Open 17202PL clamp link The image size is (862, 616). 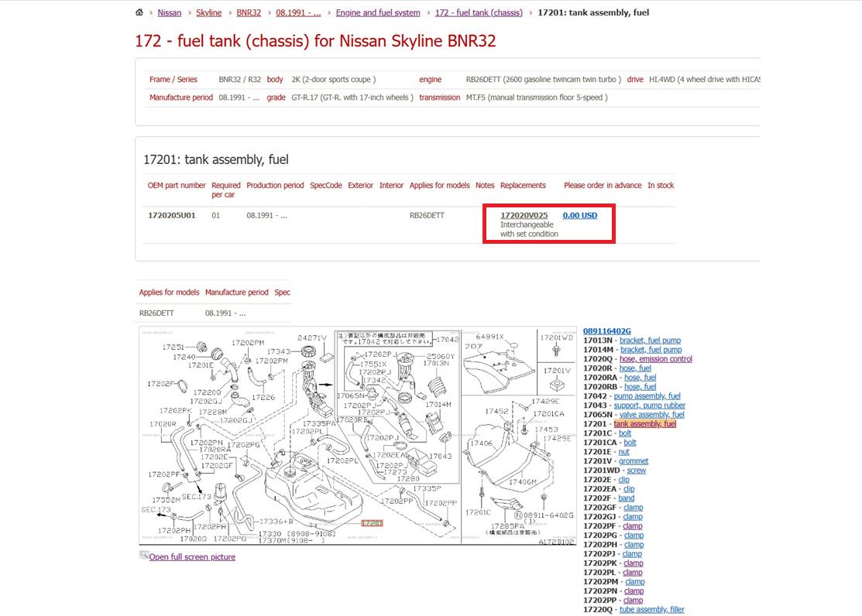click(633, 573)
